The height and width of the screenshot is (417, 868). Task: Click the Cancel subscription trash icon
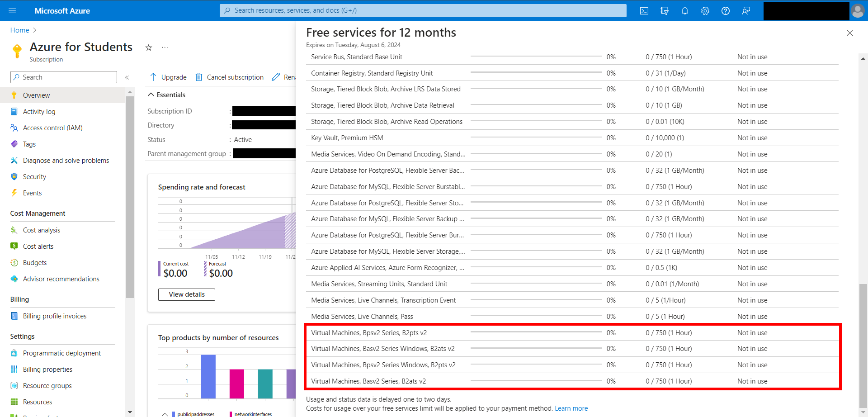[198, 77]
